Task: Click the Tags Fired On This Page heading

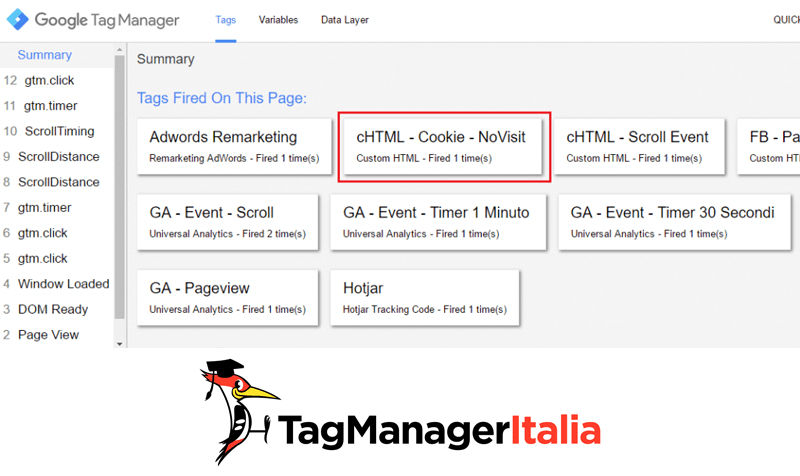Action: [x=222, y=98]
